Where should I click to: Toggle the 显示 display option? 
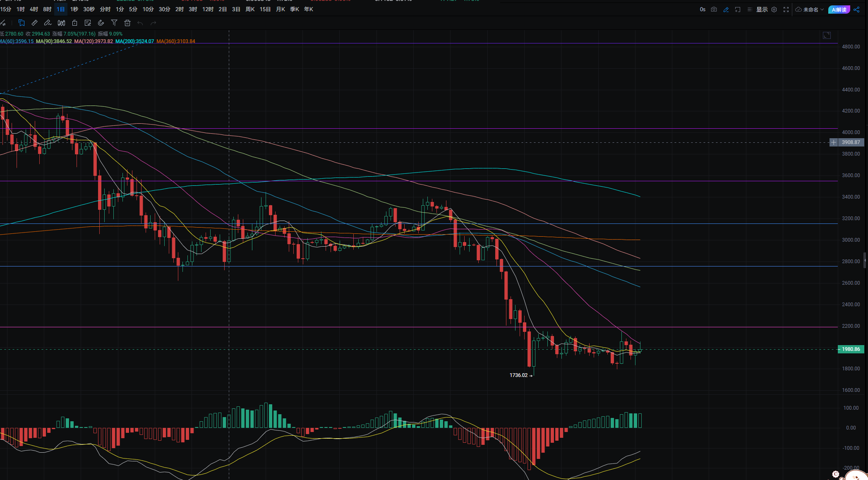point(762,10)
